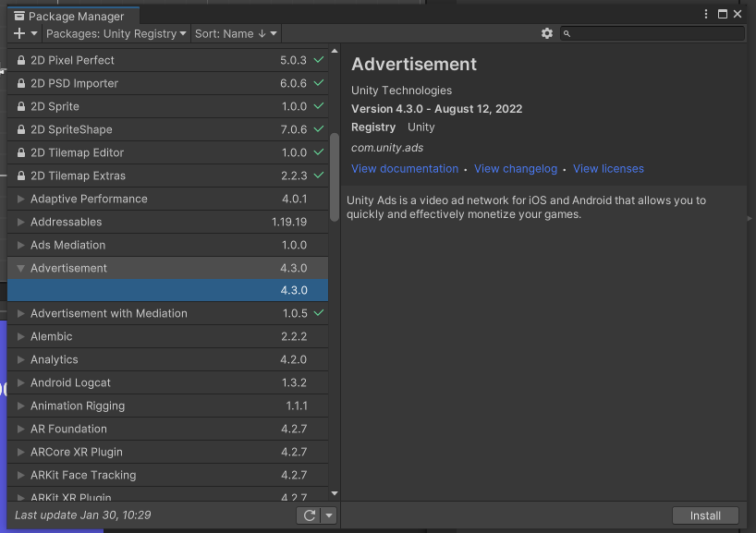Image resolution: width=756 pixels, height=533 pixels.
Task: Click the search magnifier icon
Action: 567,34
